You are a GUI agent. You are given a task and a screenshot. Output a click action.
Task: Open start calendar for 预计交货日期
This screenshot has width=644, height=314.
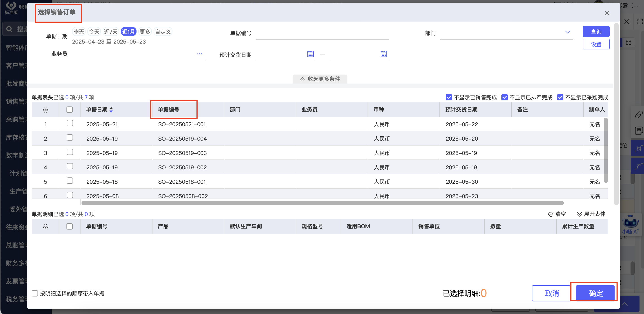coord(310,54)
